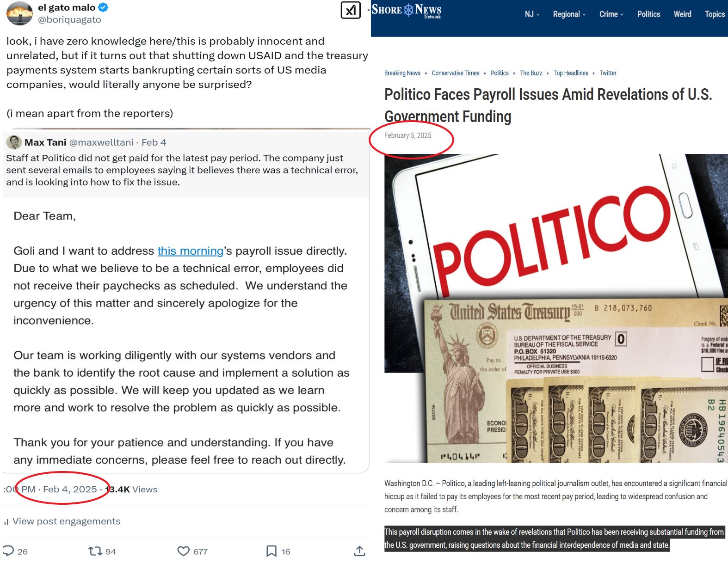Click the repost icon showing 94

pos(95,551)
